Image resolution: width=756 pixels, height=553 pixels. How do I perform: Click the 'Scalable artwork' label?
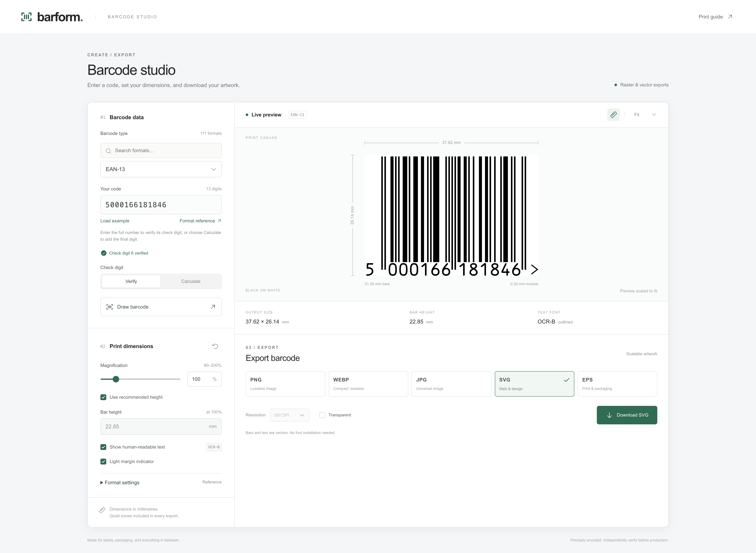click(x=642, y=354)
